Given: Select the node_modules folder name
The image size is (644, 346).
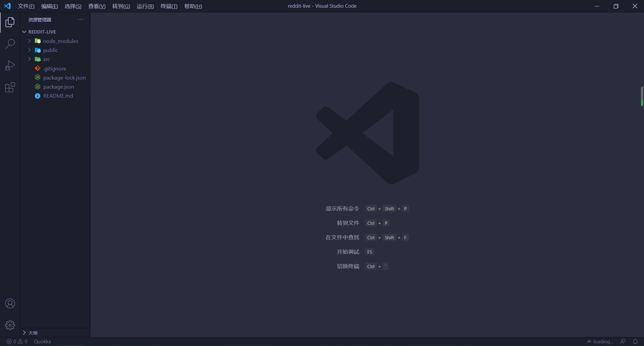Looking at the screenshot, I should tap(61, 41).
